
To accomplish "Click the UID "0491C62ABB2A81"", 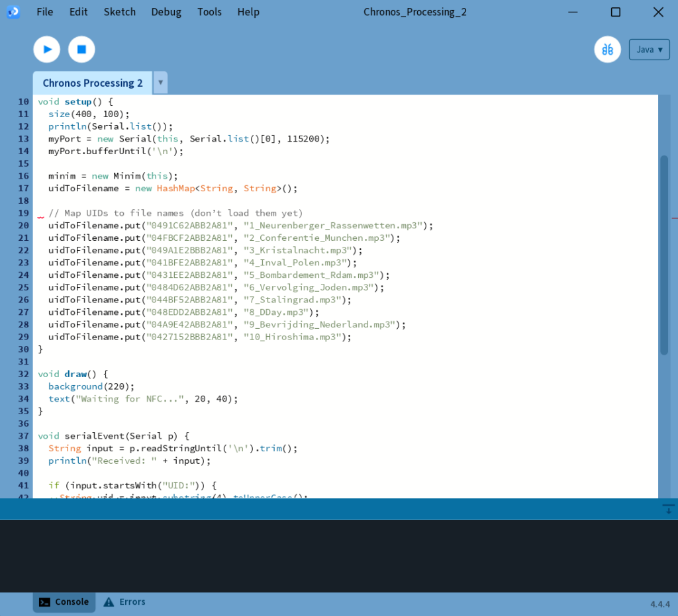I will [x=189, y=226].
